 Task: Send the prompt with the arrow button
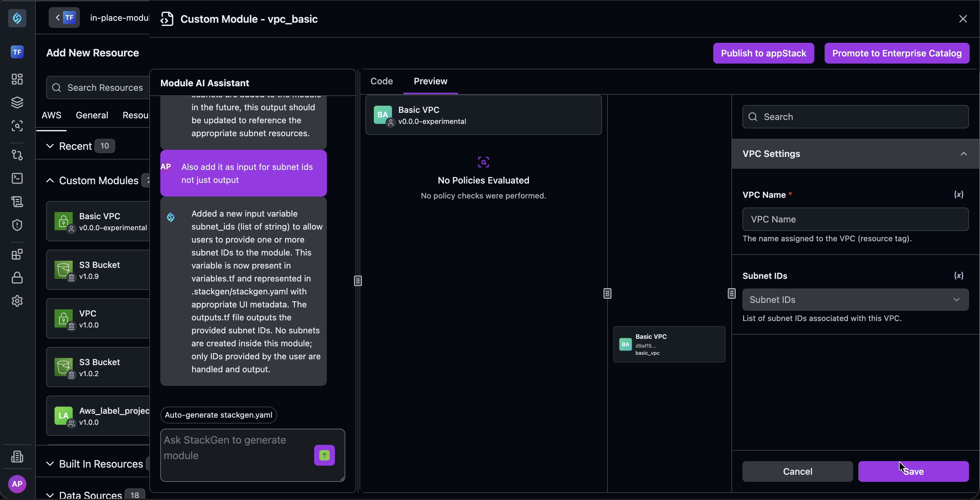pyautogui.click(x=324, y=455)
